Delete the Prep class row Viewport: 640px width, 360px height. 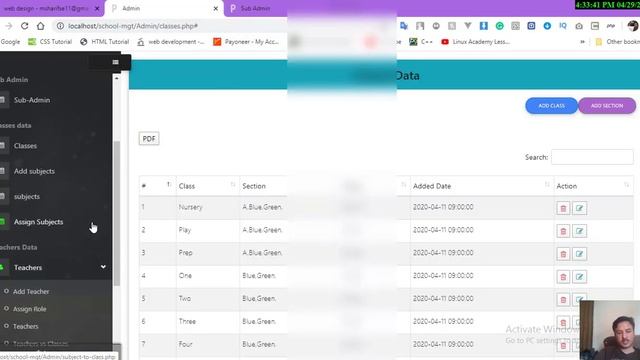click(563, 254)
